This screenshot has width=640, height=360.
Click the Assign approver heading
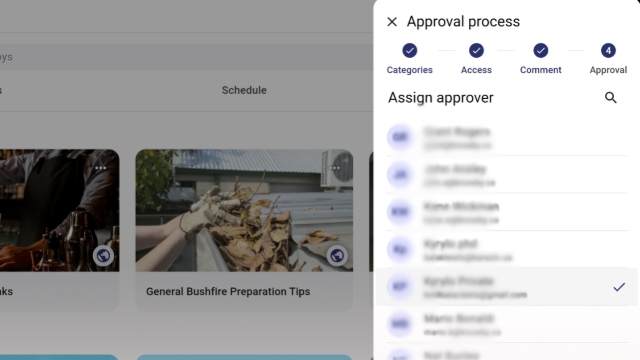pos(441,98)
